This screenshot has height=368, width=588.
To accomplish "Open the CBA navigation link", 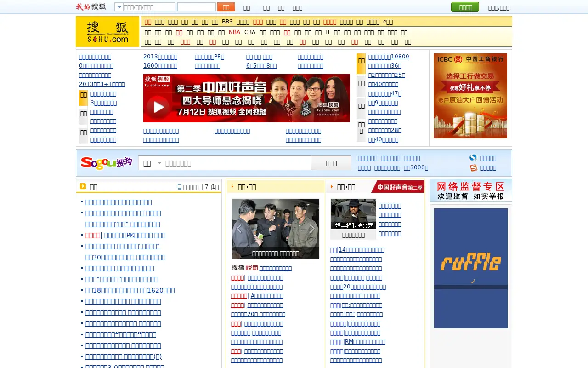I will pos(250,32).
